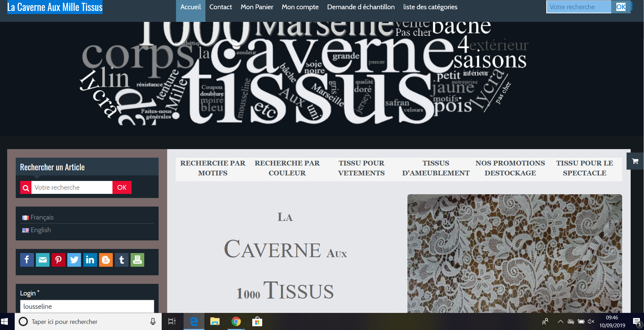
Task: Share the page on LinkedIn
Action: tap(90, 260)
